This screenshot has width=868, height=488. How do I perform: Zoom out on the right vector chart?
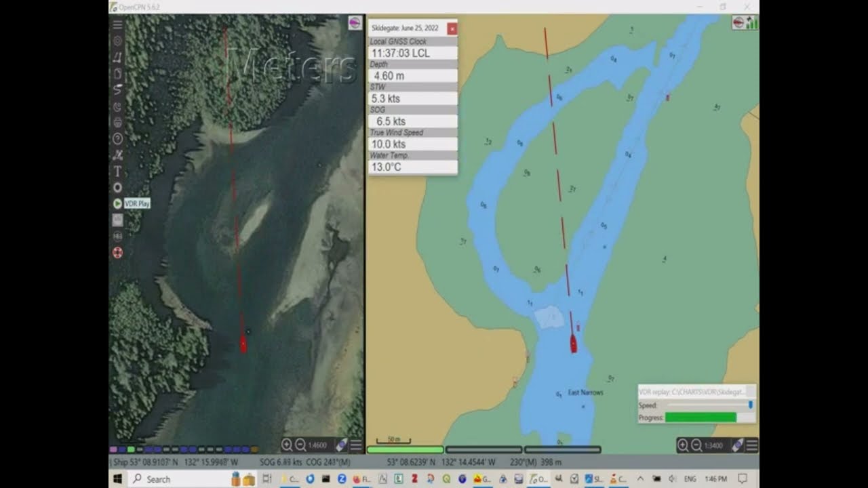[696, 445]
